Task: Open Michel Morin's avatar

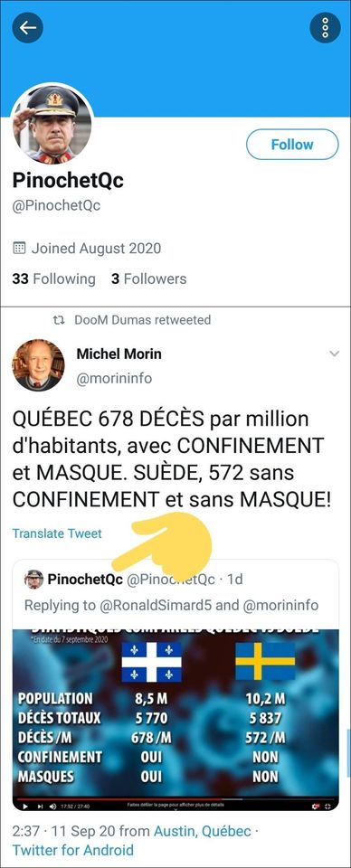Action: 38,365
